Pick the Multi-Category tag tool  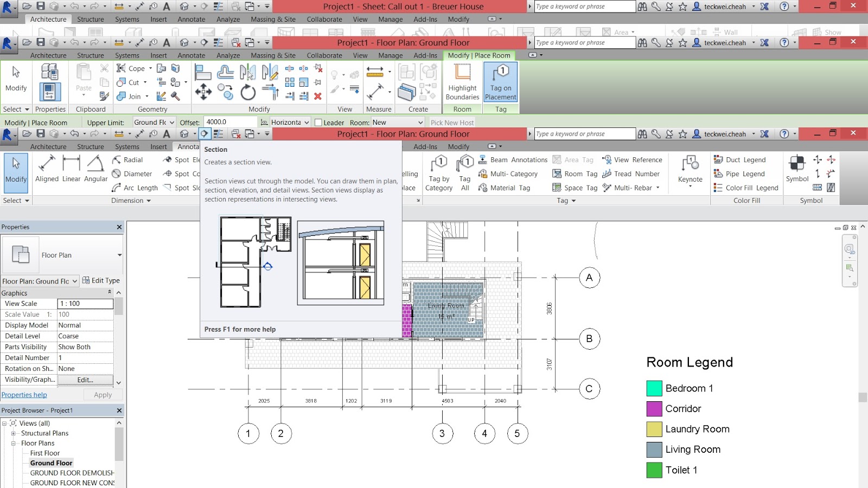click(x=508, y=174)
